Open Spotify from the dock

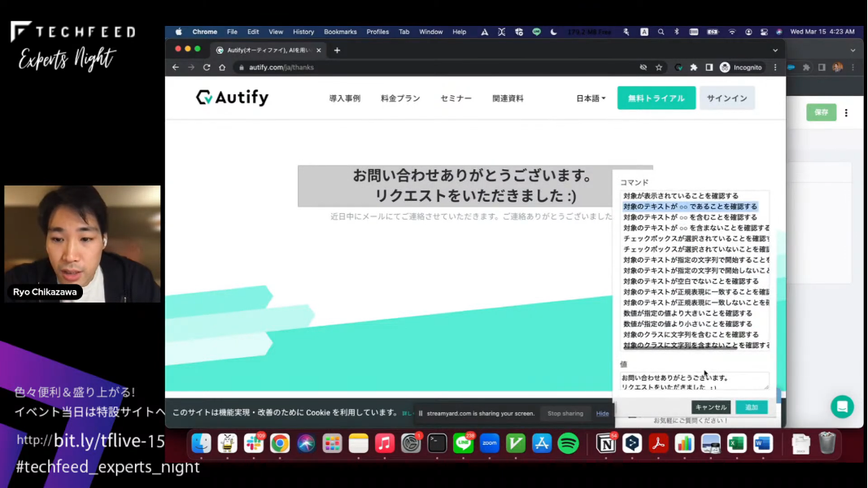568,443
